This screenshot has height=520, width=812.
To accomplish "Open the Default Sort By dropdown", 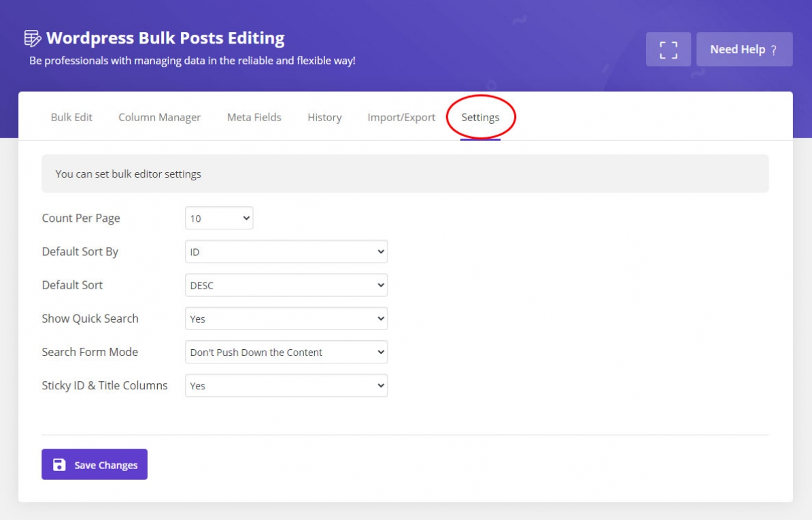I will [x=286, y=251].
